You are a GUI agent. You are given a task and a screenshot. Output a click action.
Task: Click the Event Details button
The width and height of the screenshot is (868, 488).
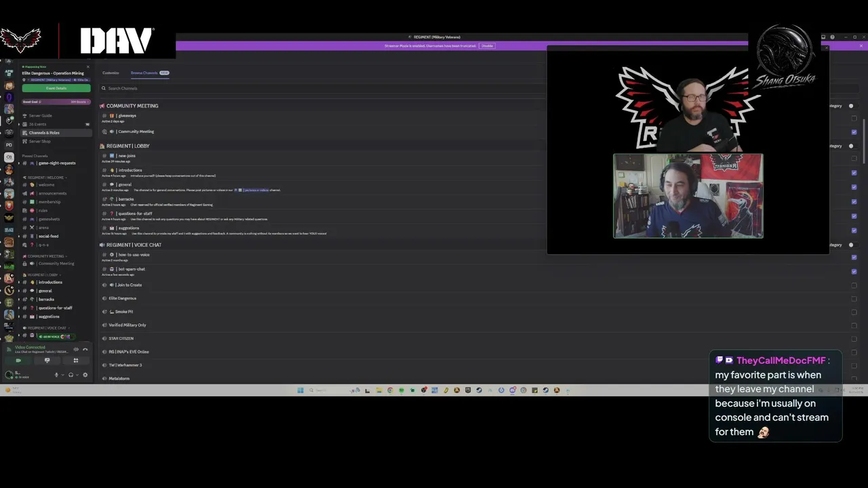[x=56, y=88]
